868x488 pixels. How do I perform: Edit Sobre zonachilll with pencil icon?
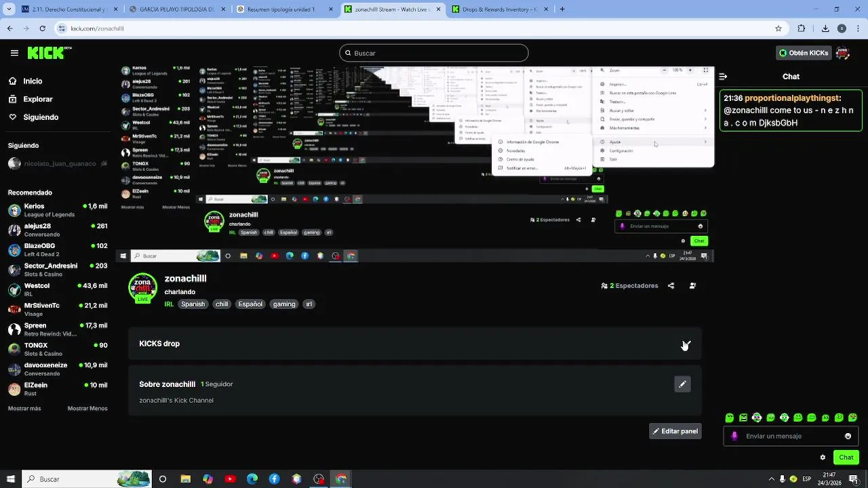683,384
